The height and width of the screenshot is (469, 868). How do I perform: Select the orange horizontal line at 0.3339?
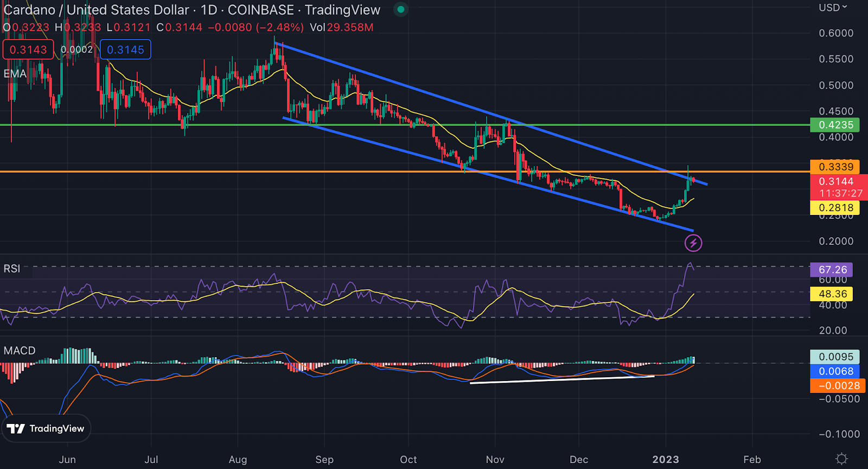pyautogui.click(x=404, y=172)
